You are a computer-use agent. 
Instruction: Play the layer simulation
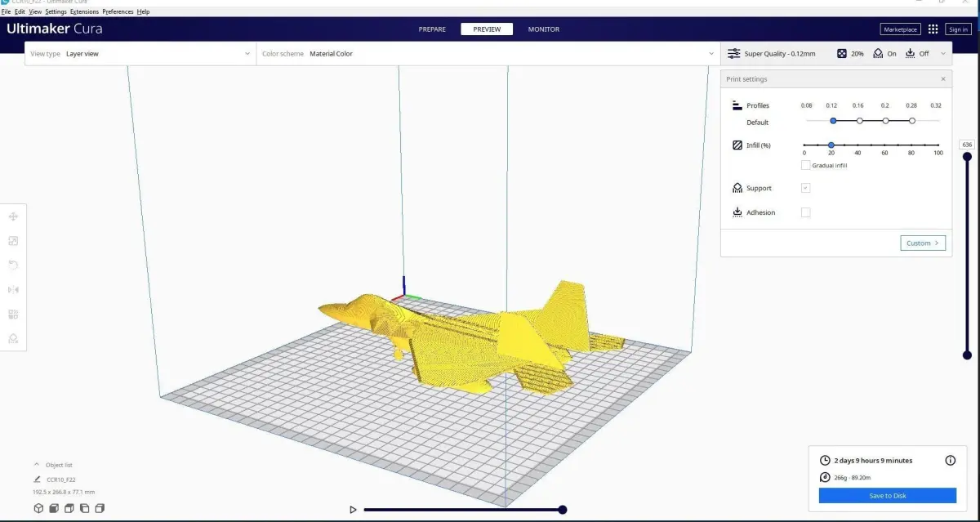click(x=353, y=510)
